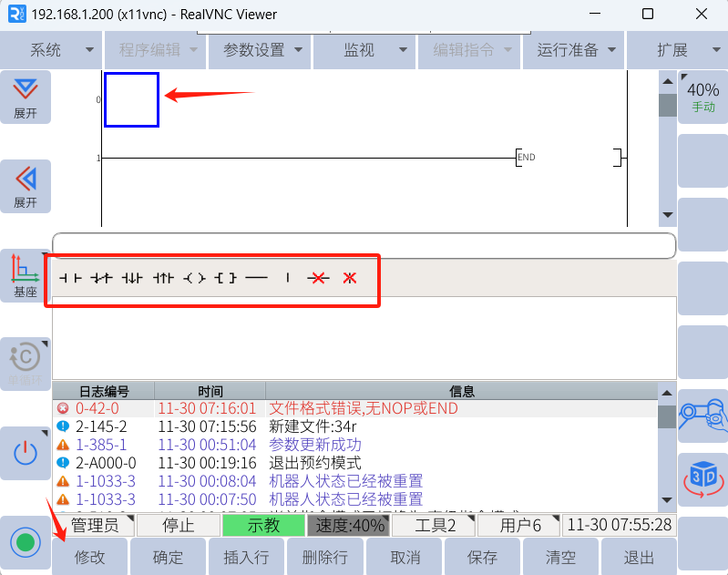Toggle the 40% 手动 speed mode button

point(702,97)
